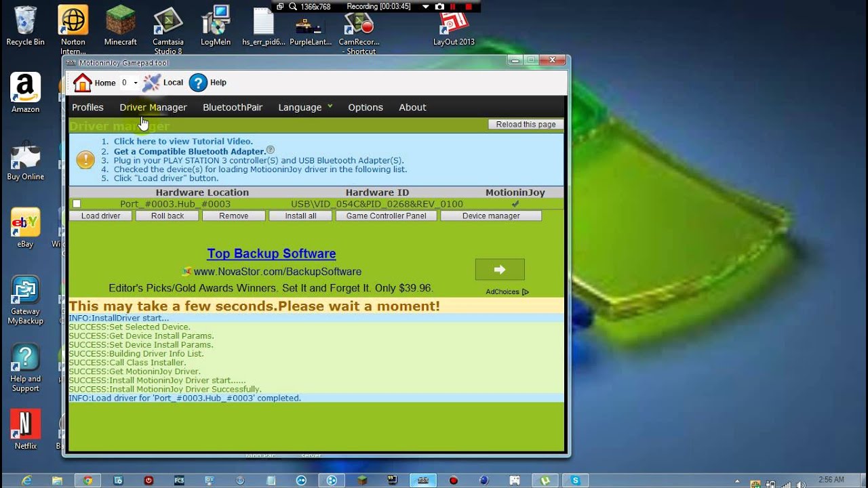The height and width of the screenshot is (488, 868).
Task: Click Reload this page button
Action: coord(526,124)
